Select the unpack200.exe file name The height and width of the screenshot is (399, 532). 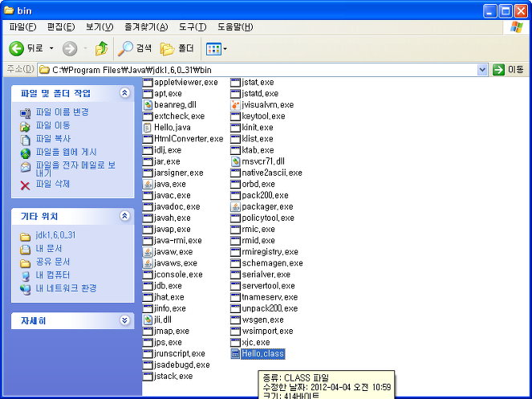tap(270, 308)
